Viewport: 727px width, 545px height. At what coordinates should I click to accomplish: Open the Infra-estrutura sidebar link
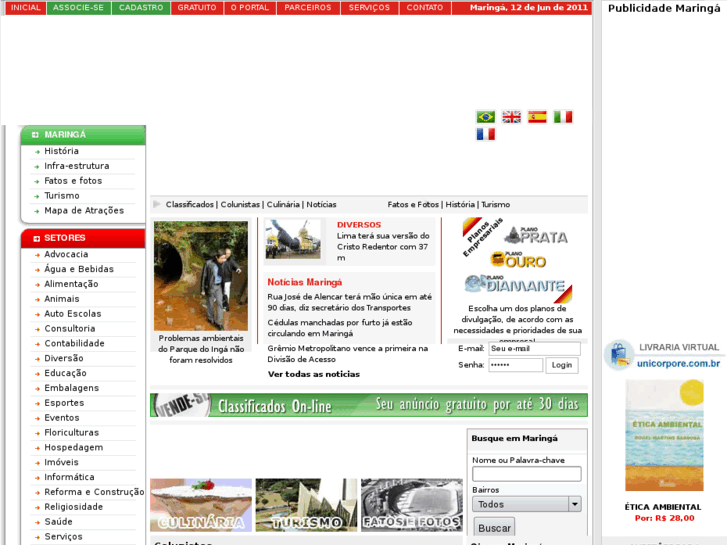77,166
